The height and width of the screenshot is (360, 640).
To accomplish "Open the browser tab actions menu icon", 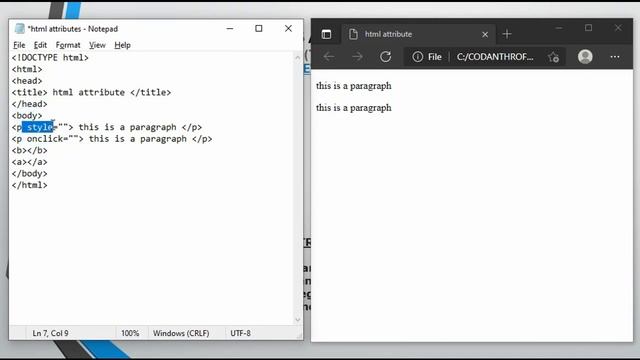I will (326, 34).
